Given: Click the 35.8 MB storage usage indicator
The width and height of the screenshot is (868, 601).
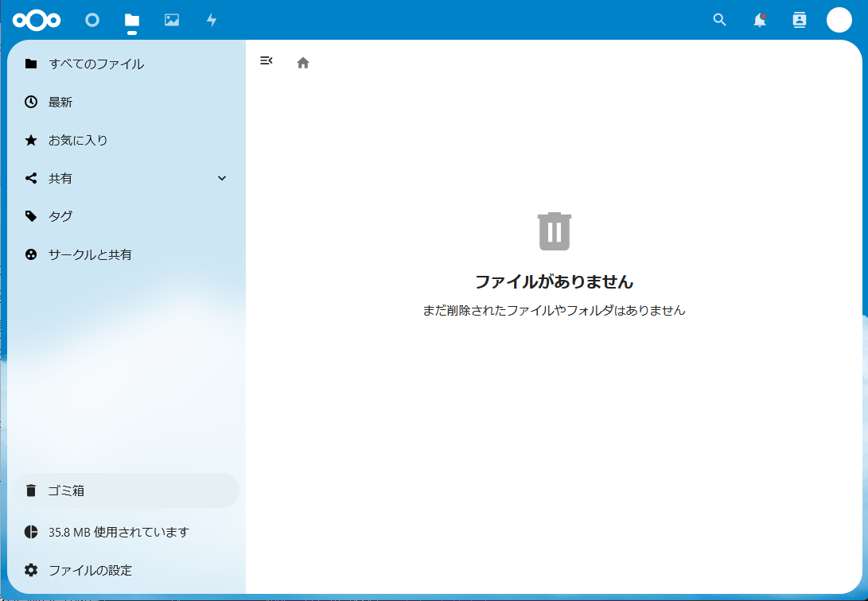Looking at the screenshot, I should tap(118, 532).
